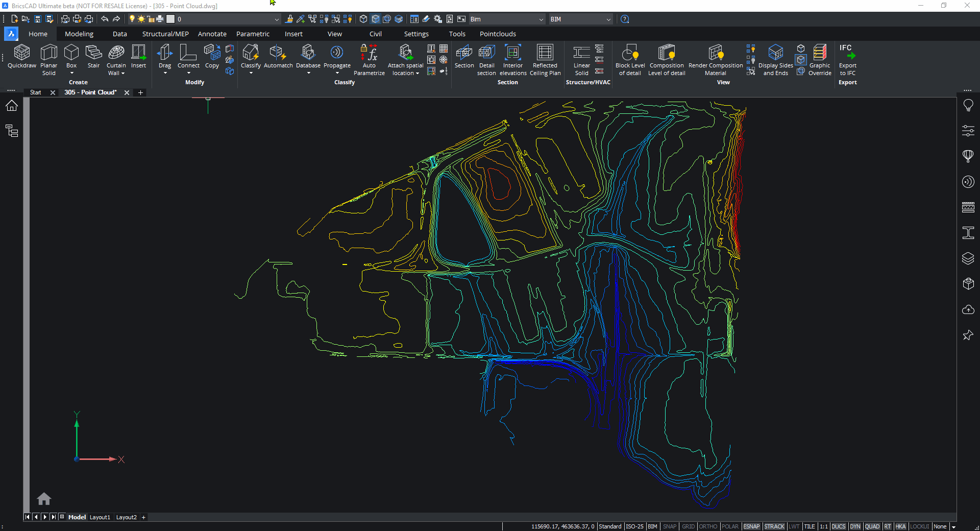Click the home view icon in the drawing area
The width and height of the screenshot is (980, 531).
tap(44, 498)
